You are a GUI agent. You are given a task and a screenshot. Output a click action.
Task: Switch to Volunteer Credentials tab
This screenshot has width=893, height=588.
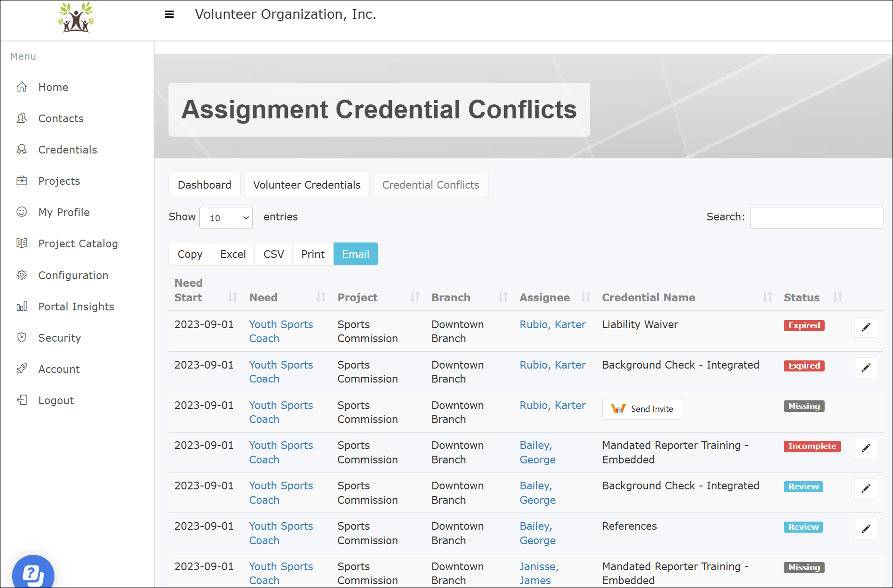tap(307, 185)
